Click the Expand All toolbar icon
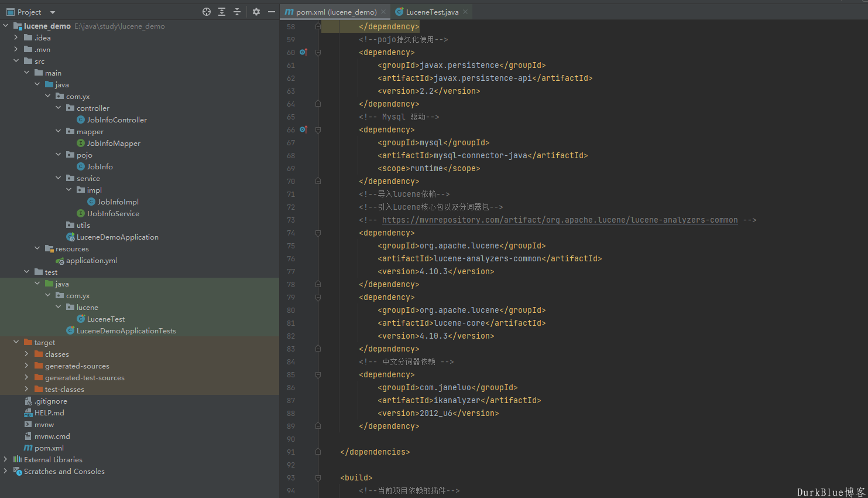868x498 pixels. (222, 12)
